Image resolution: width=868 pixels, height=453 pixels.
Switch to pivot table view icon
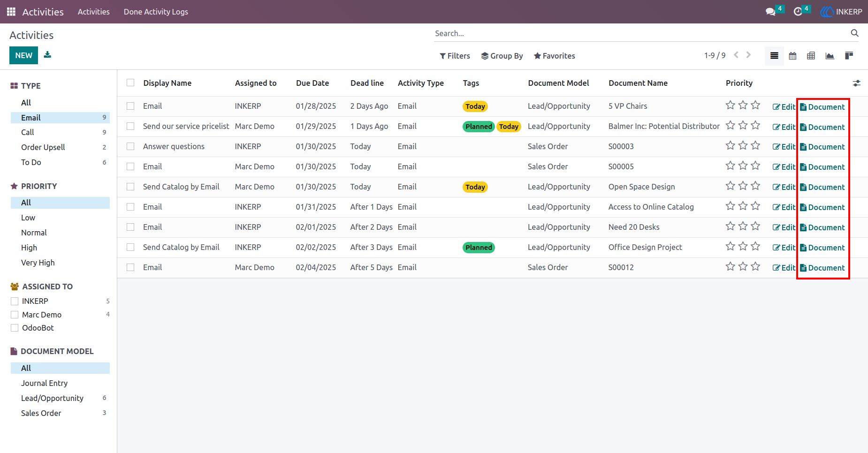coord(811,56)
